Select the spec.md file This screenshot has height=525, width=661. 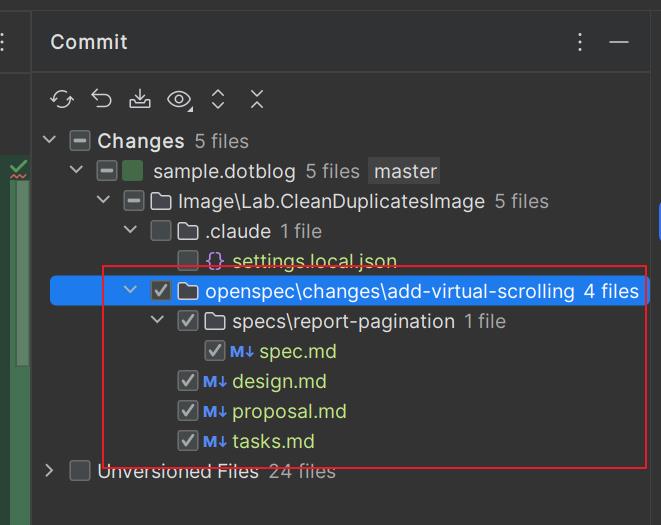[x=297, y=351]
